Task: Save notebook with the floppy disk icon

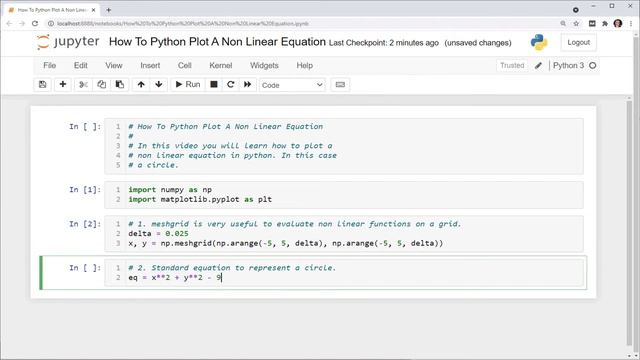Action: [x=42, y=84]
